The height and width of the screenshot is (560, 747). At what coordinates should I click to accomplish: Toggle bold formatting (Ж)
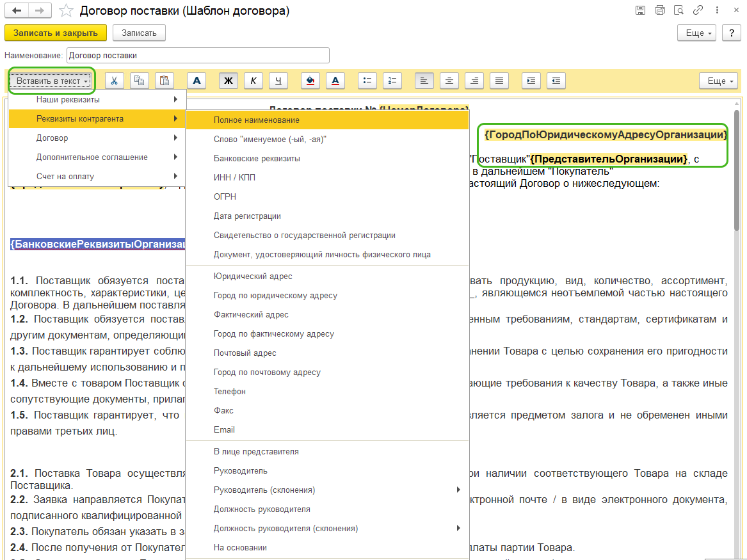[228, 81]
